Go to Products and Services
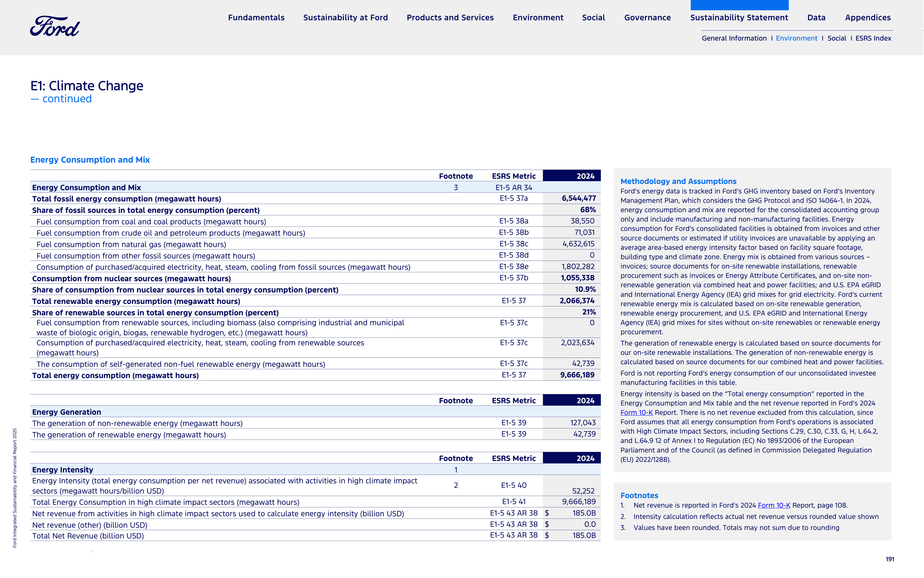Screen dimensions: 924x578 pyautogui.click(x=450, y=18)
